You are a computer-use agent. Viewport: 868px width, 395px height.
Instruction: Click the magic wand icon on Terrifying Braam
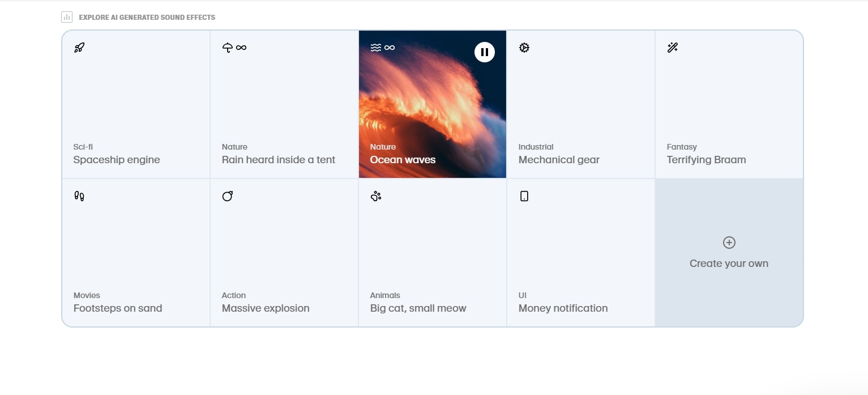(673, 48)
